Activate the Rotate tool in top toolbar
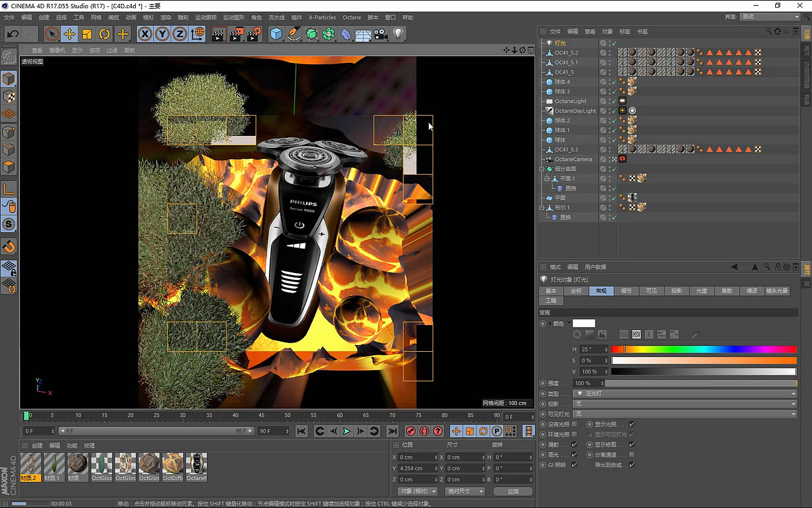 (x=105, y=34)
